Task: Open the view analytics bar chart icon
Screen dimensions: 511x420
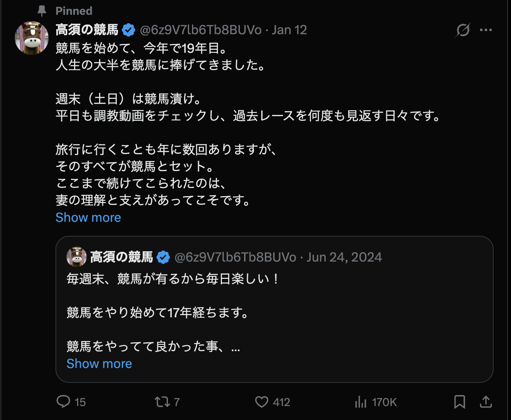Action: click(361, 402)
